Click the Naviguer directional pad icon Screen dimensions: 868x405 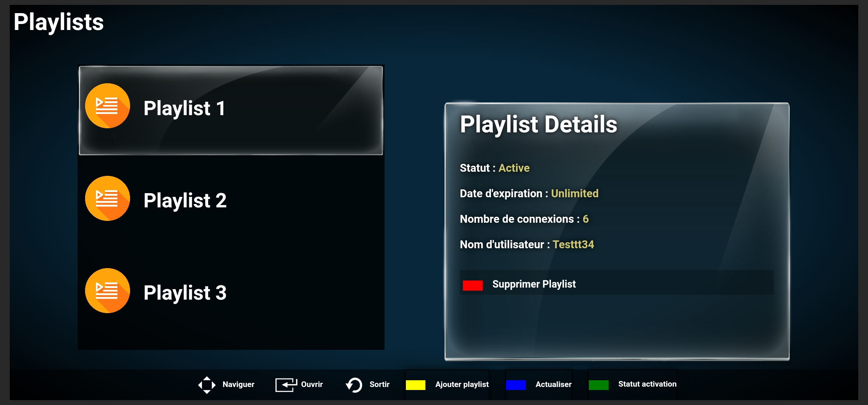coord(207,384)
